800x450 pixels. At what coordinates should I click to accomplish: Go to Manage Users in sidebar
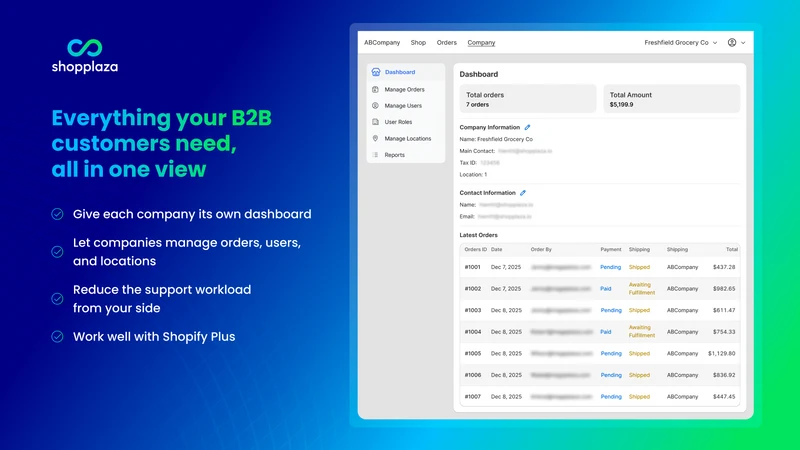(403, 106)
